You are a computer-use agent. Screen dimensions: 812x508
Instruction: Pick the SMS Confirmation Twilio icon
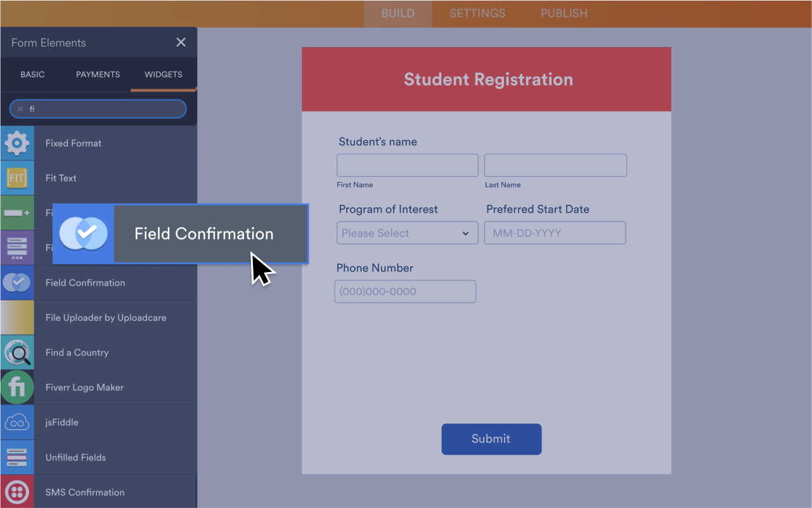(x=17, y=492)
